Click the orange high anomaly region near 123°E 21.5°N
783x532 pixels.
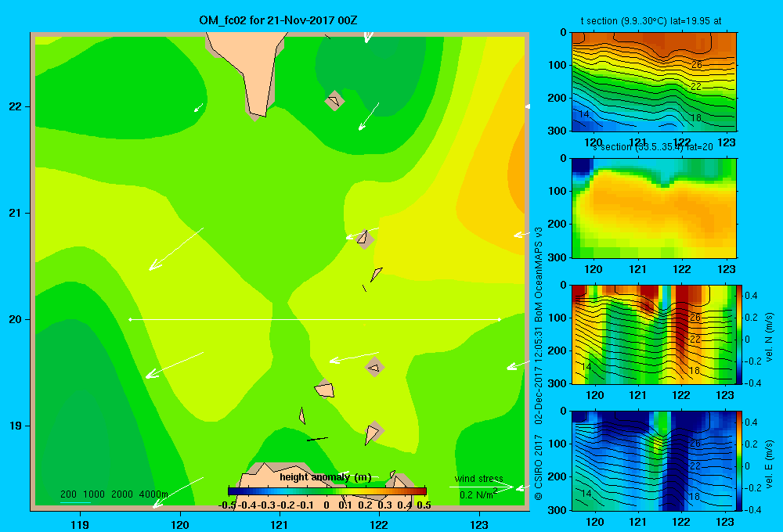click(x=518, y=170)
